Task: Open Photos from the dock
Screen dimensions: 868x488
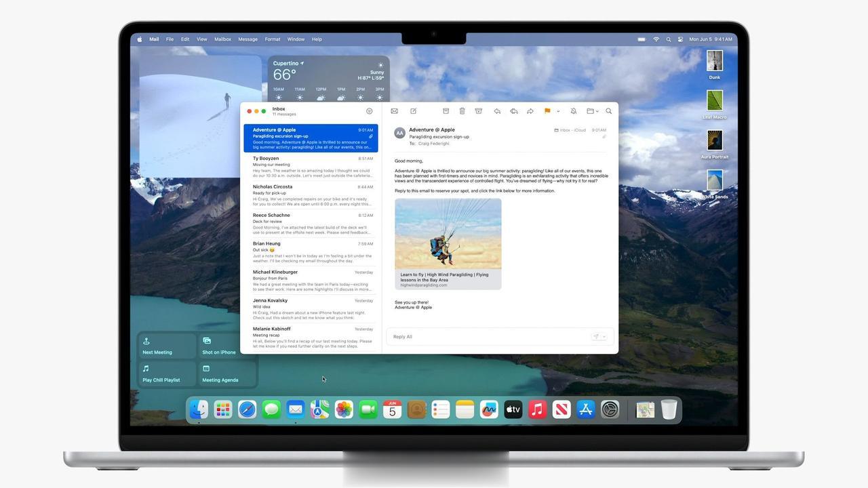Action: tap(344, 409)
